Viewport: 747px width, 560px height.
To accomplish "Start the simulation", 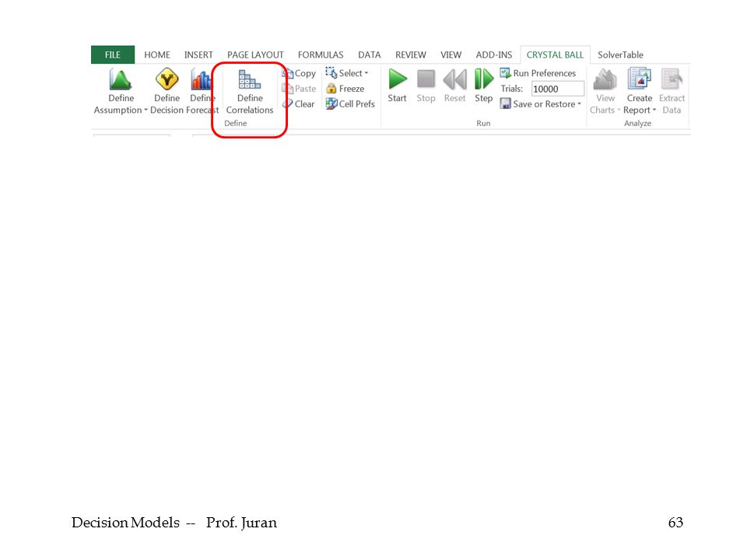I will point(397,86).
